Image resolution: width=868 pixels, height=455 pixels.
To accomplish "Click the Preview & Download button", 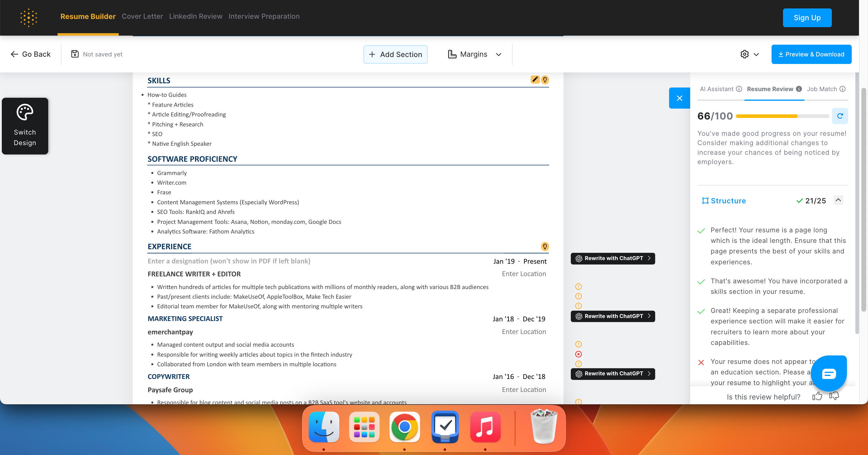I will (811, 54).
